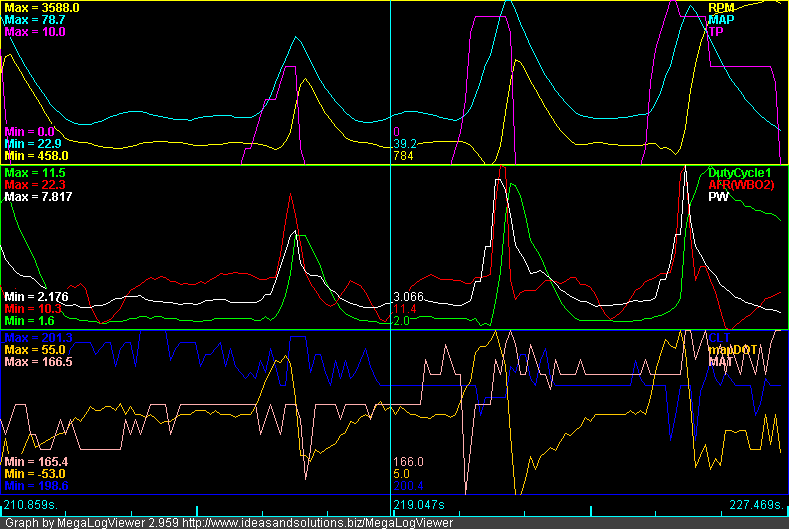The height and width of the screenshot is (529, 789).
Task: Click the 219.047s cursor time marker
Action: tap(420, 505)
